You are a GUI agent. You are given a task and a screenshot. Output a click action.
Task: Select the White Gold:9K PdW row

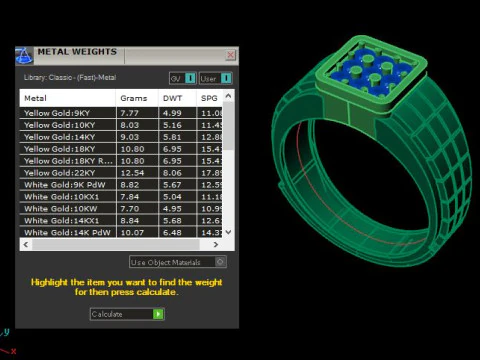(x=121, y=185)
